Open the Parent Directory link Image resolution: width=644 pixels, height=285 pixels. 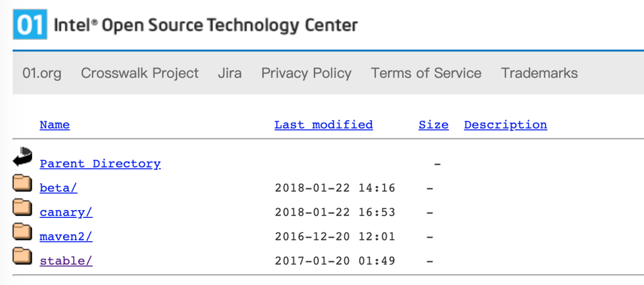click(100, 164)
